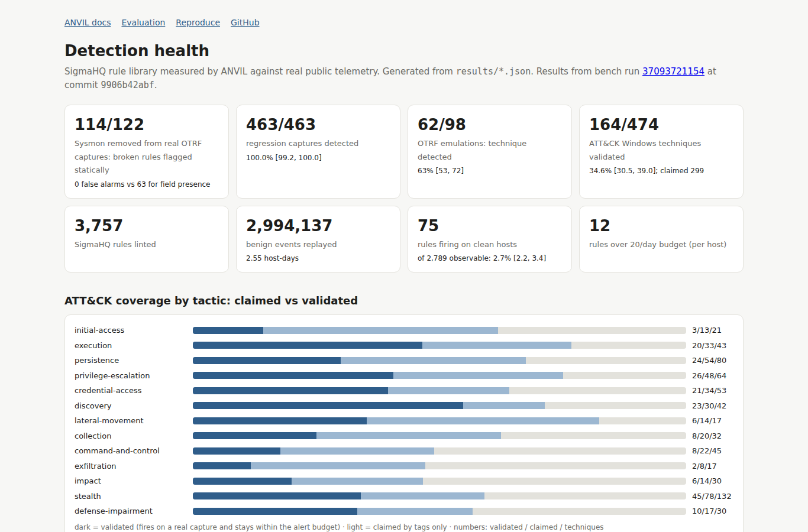Select the 3/13/21 initial-access count
Viewport: 808px width, 532px height.
[707, 330]
